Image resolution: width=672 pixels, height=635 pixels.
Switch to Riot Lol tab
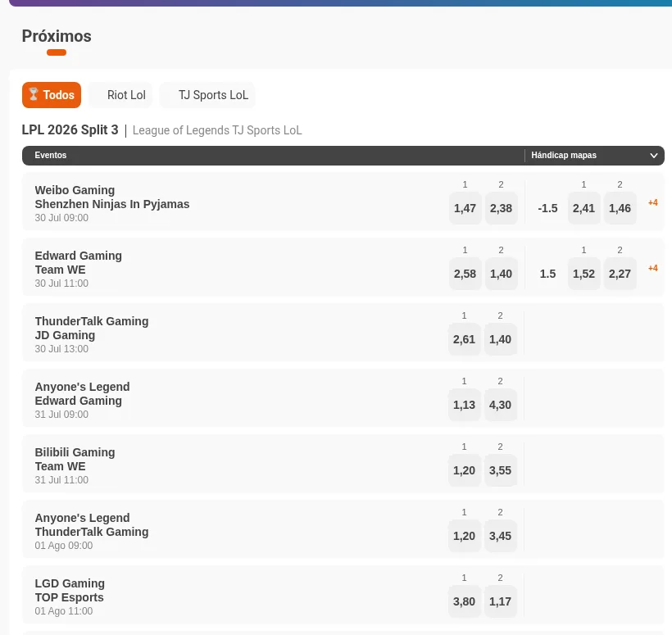[120, 95]
